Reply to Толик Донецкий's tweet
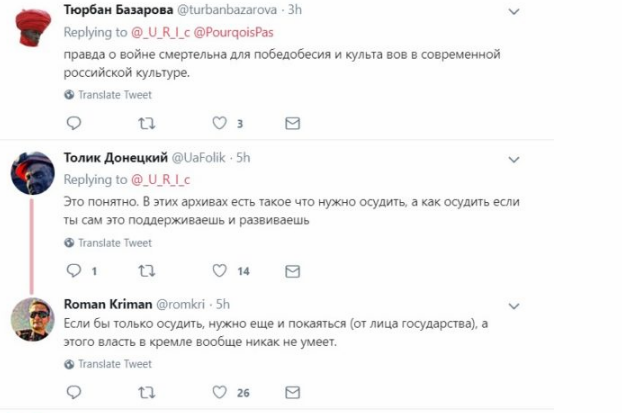The image size is (622, 413). 73,271
